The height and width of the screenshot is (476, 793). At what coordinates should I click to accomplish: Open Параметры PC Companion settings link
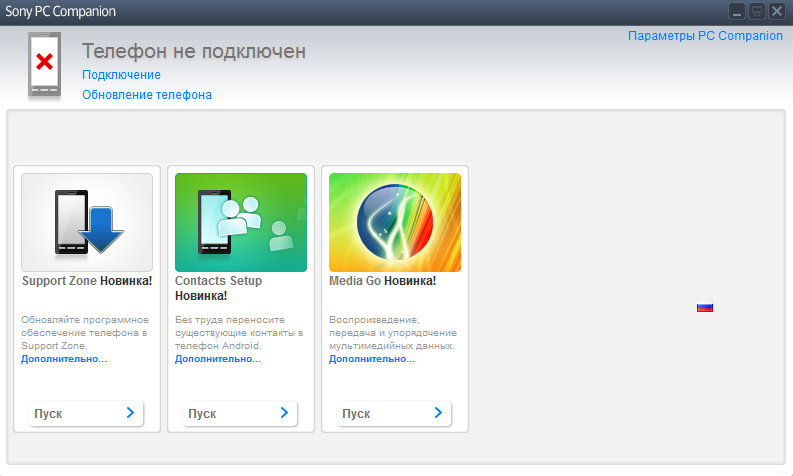(x=705, y=36)
